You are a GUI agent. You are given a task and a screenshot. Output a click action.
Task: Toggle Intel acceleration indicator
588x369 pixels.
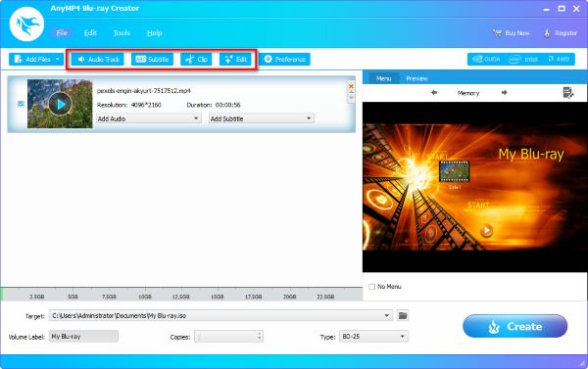tap(523, 59)
